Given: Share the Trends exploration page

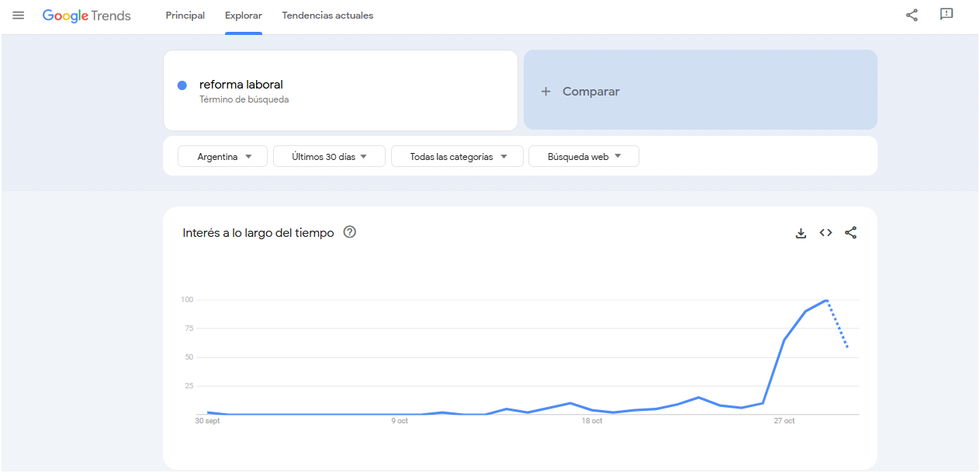Looking at the screenshot, I should pos(911,14).
